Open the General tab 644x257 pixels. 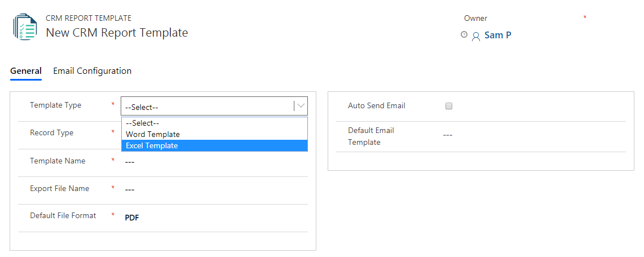pos(26,70)
